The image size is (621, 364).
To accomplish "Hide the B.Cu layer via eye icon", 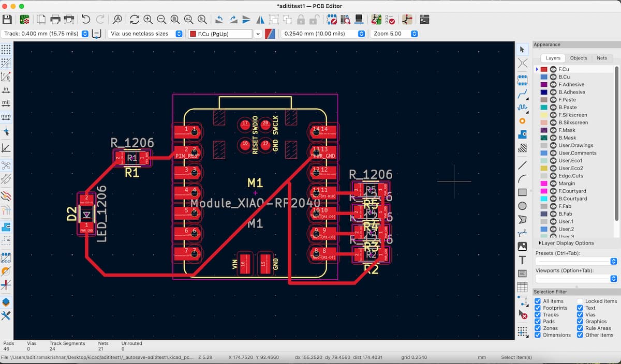I will pos(553,77).
